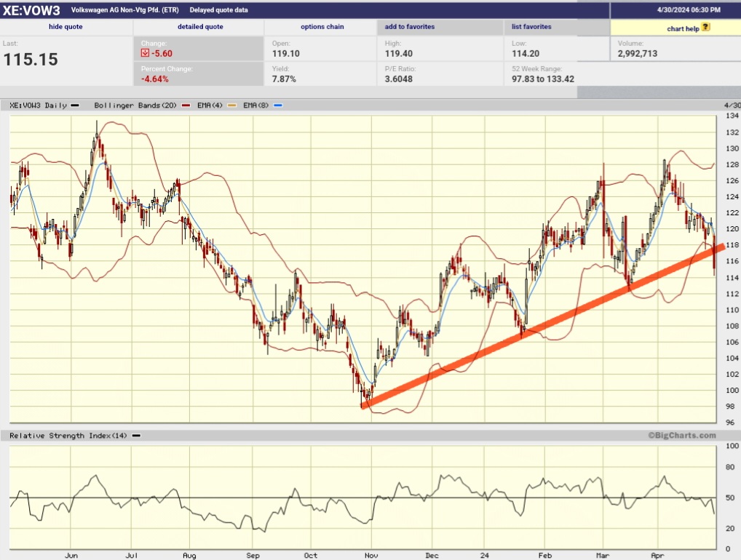Switch the chart legend to EMA(4)
Viewport: 741px width, 560px height.
click(x=211, y=105)
